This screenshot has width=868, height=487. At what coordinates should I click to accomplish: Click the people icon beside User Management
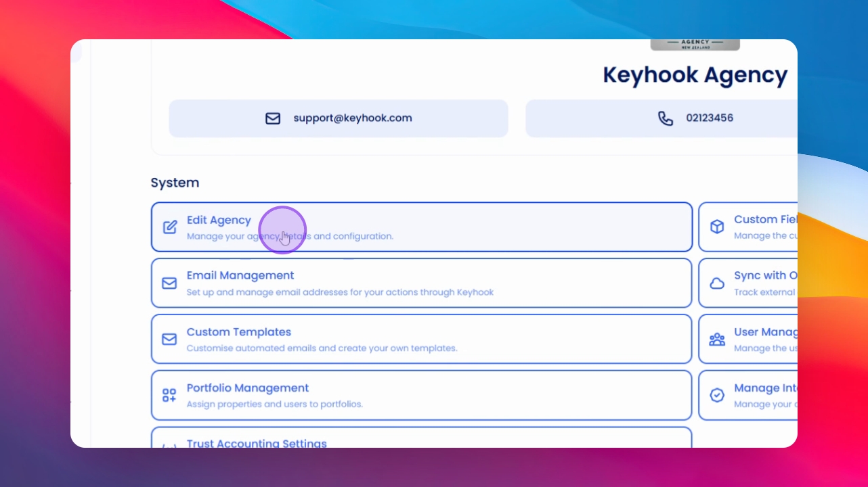tap(717, 340)
